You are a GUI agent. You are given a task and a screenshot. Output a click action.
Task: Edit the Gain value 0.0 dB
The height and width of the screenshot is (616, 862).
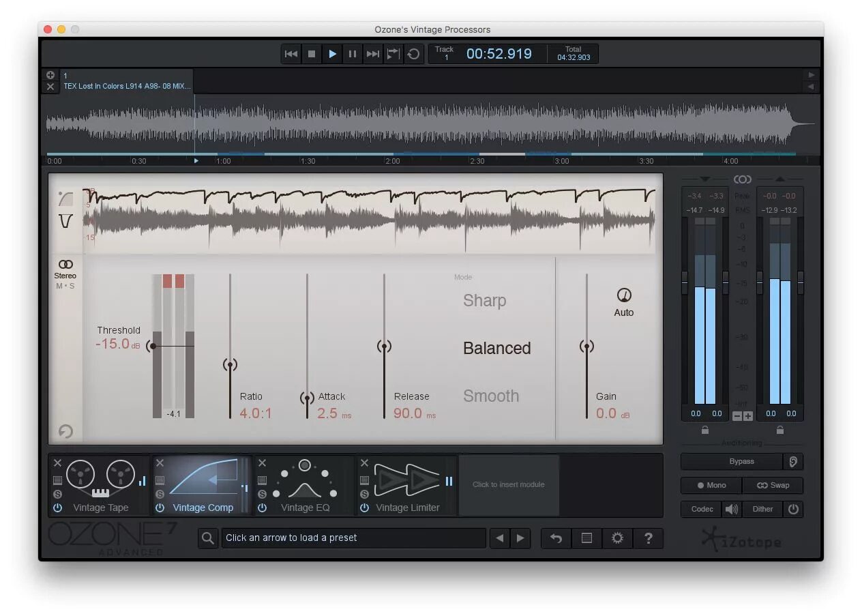[x=613, y=413]
